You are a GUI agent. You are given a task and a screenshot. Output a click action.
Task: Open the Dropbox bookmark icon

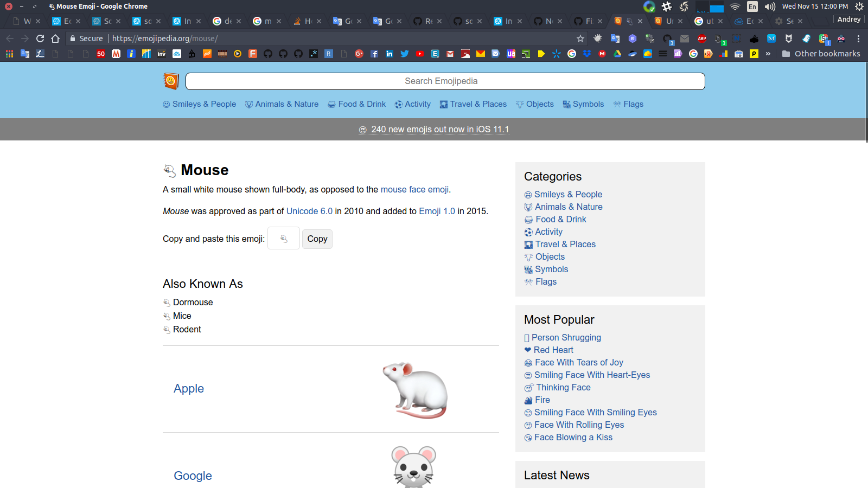click(588, 54)
